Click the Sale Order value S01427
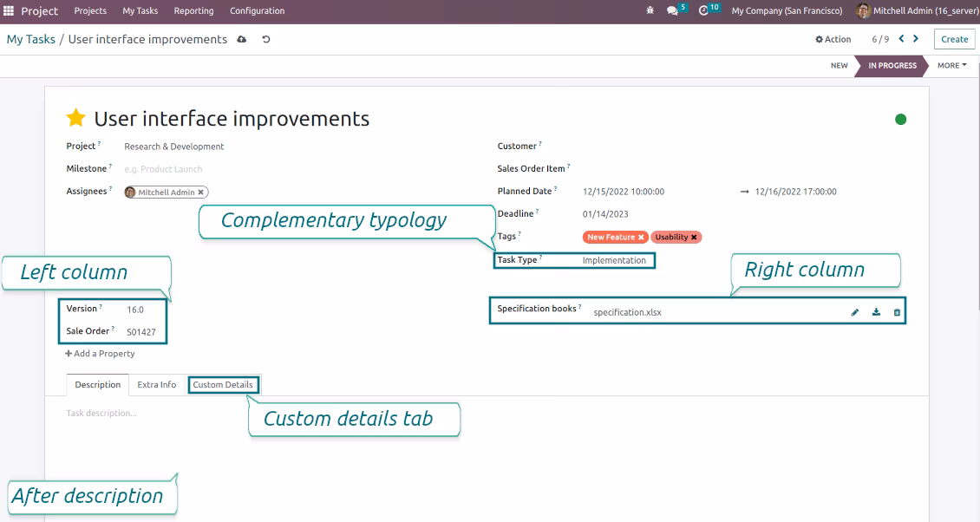Screen dimensions: 980x522 (x=141, y=333)
